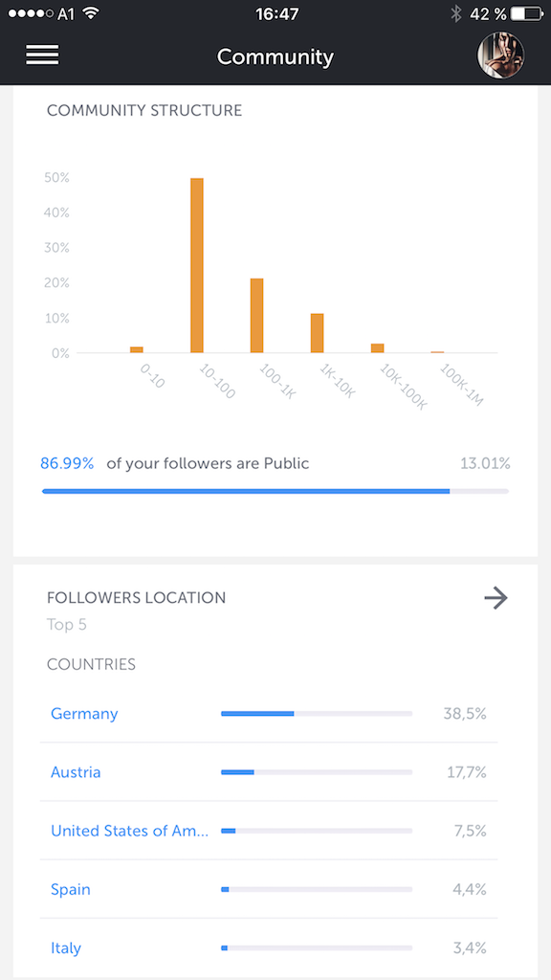Click the public followers progress bar
Screen dimensions: 551x980
click(x=275, y=491)
